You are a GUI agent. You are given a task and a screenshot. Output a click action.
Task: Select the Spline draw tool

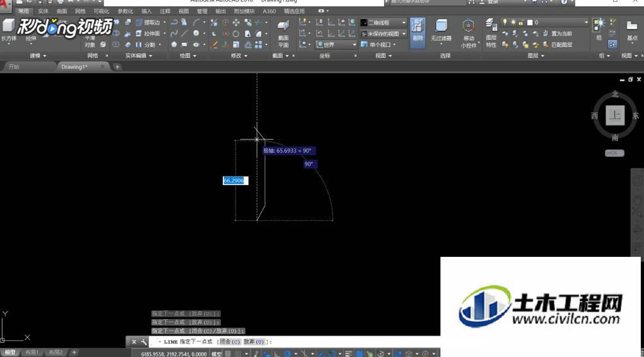[174, 33]
